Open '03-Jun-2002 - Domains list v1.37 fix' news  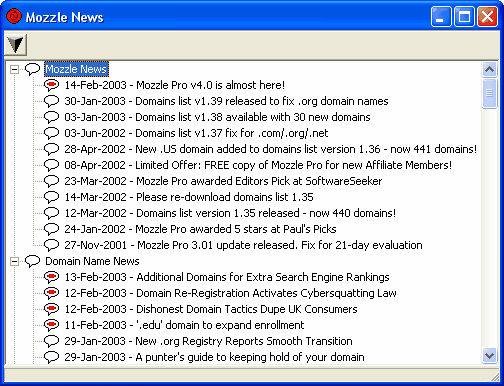pos(196,133)
